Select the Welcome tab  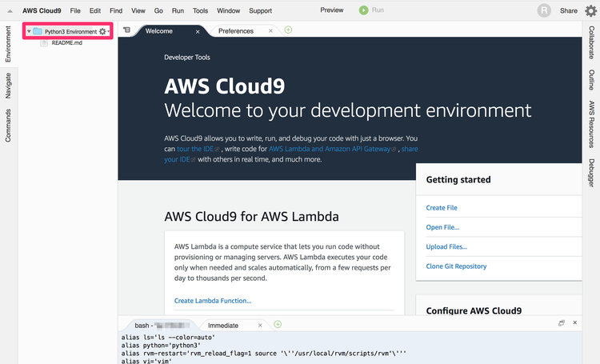159,31
